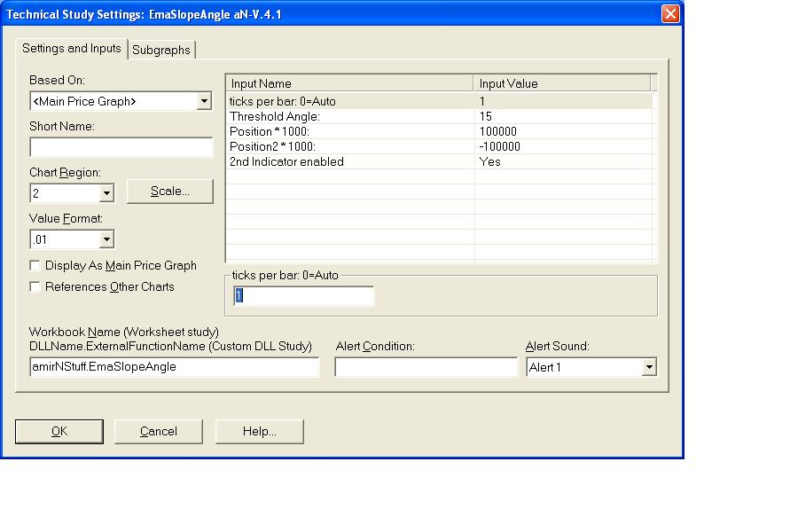Select the 'ticks per bar: 0=Auto' row
The height and width of the screenshot is (532, 798).
[440, 101]
